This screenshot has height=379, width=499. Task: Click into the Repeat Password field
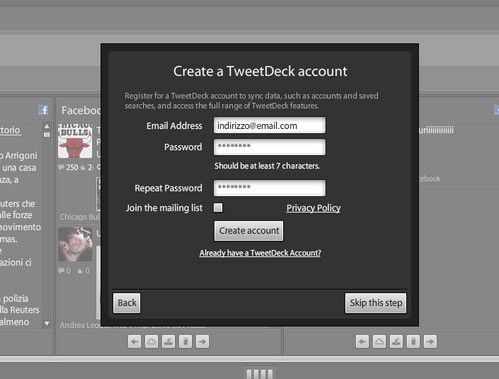(x=269, y=188)
